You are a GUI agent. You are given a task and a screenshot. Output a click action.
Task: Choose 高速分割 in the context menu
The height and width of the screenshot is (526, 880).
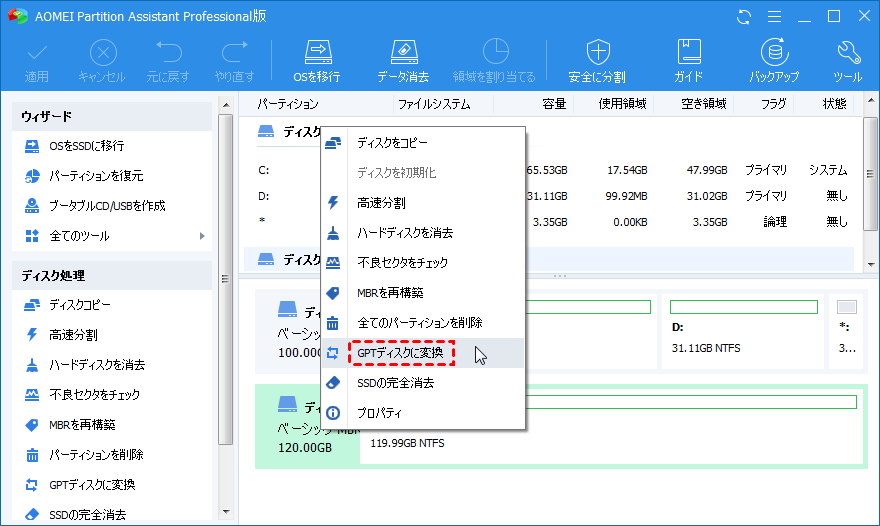(x=423, y=203)
